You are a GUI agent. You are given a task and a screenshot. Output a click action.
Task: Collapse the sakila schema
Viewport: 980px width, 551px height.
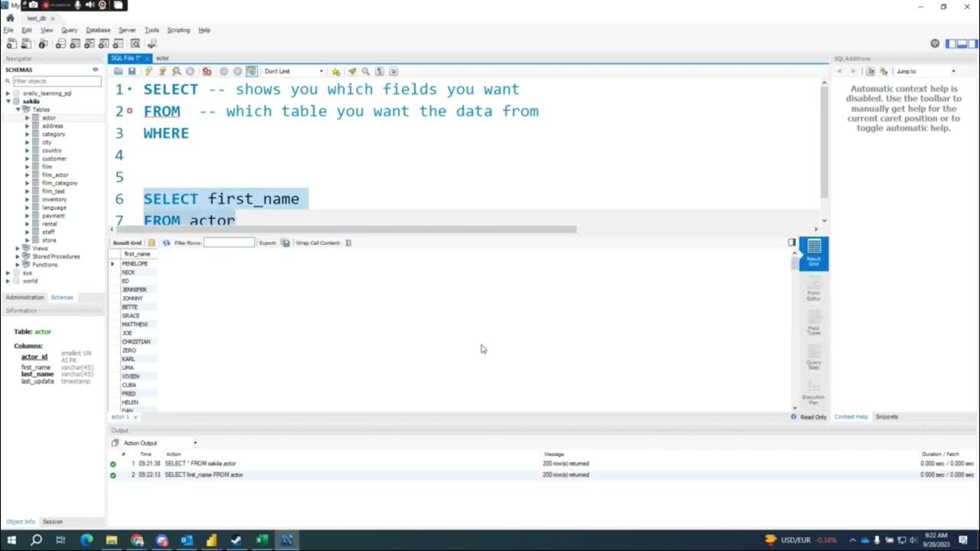pos(8,101)
